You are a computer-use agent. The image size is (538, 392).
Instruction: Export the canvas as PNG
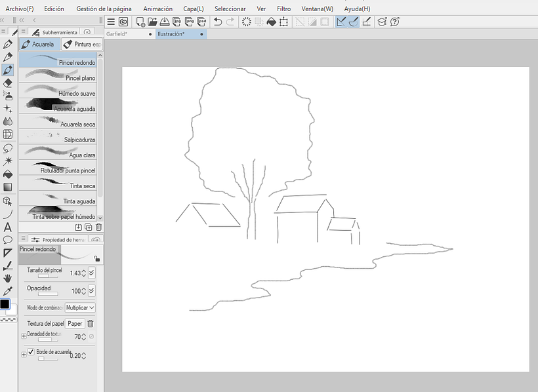pos(190,22)
